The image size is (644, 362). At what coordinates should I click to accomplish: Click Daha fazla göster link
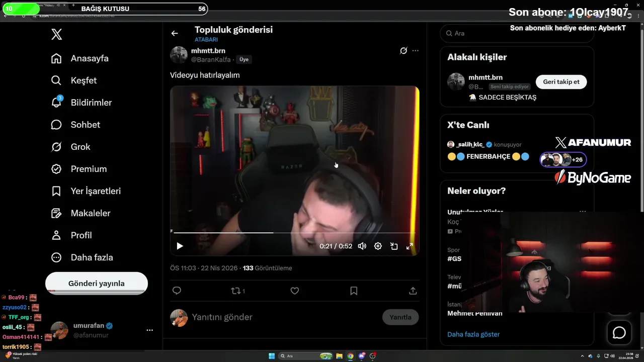(x=473, y=334)
